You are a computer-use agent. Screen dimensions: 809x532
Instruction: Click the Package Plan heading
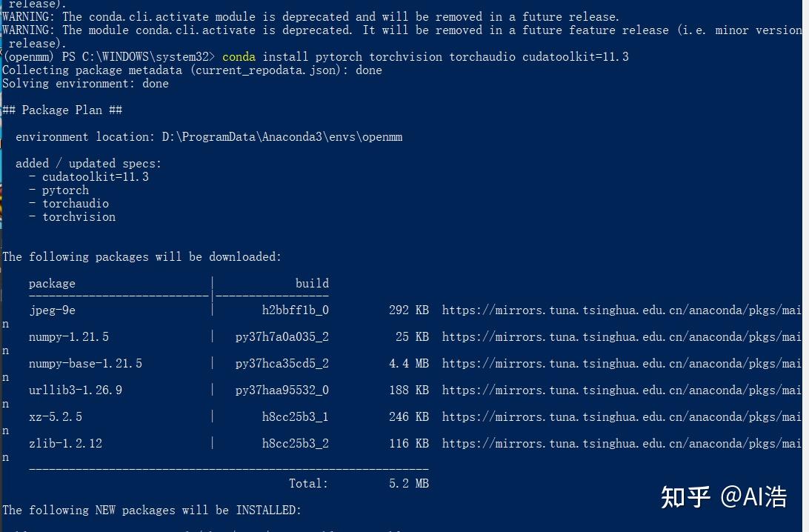(x=62, y=110)
